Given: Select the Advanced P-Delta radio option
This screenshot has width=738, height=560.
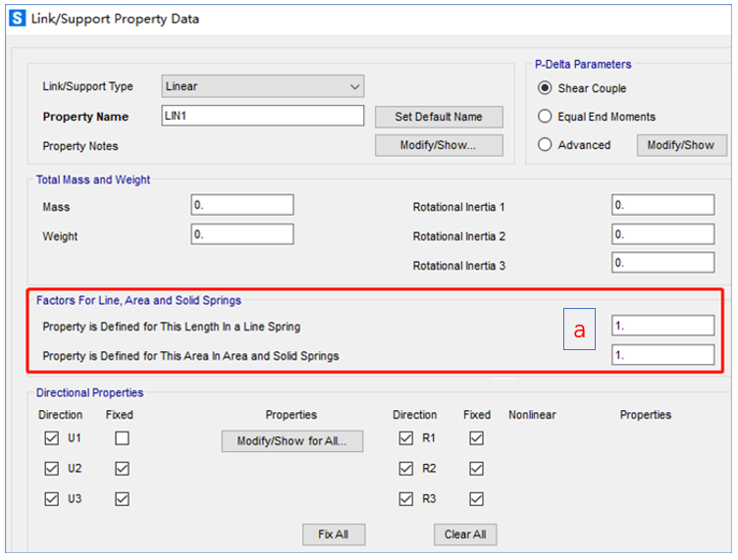Looking at the screenshot, I should click(546, 144).
